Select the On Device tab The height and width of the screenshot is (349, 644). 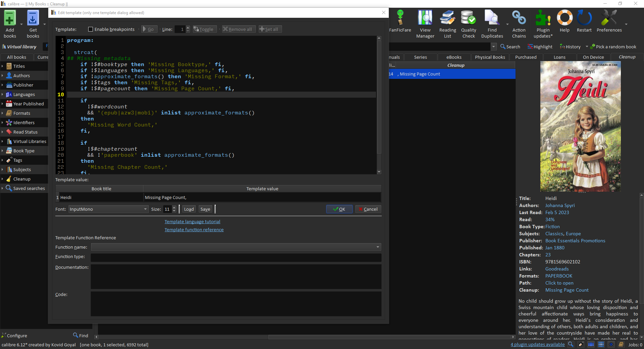[593, 57]
